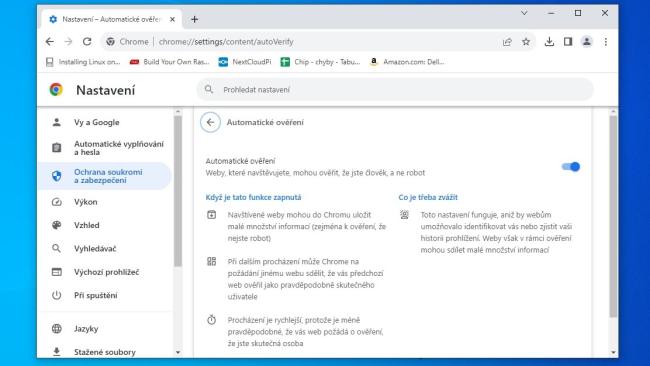
Task: Select the Nastavení – Automatické ověření tab
Action: point(111,19)
